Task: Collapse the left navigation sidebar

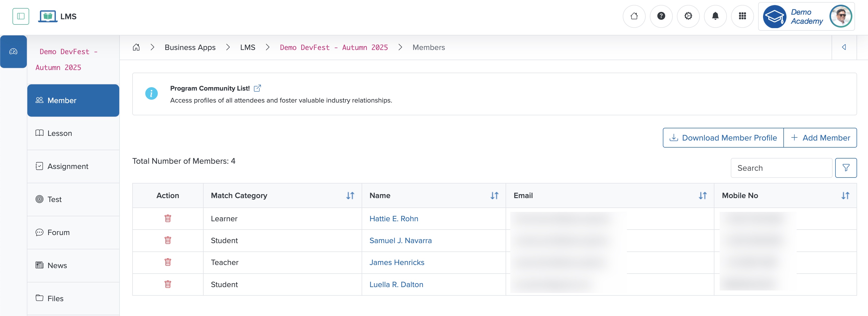Action: click(x=21, y=16)
